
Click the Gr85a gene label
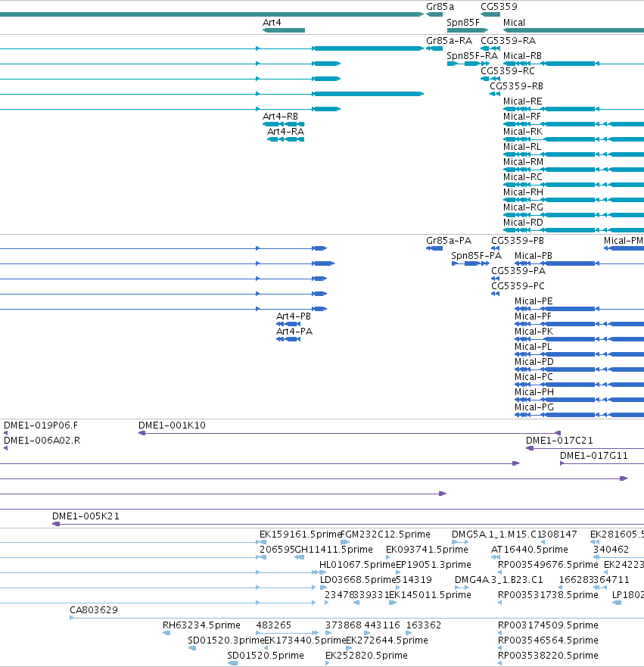(440, 7)
